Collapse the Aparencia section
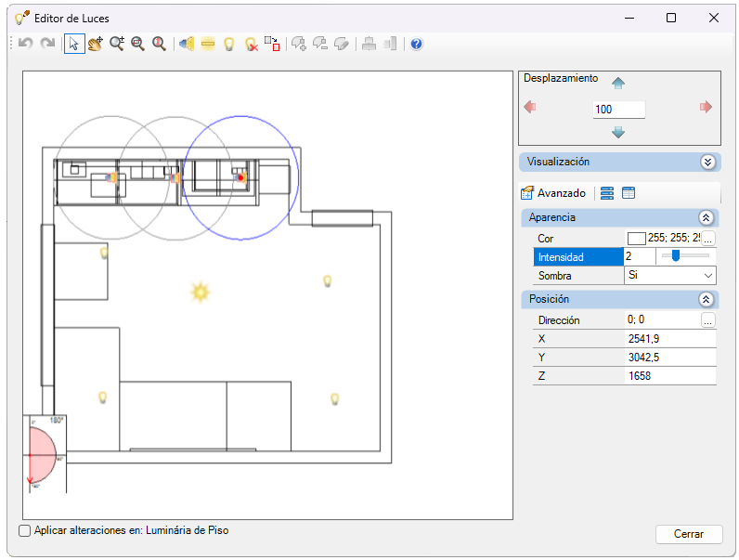 (x=706, y=217)
